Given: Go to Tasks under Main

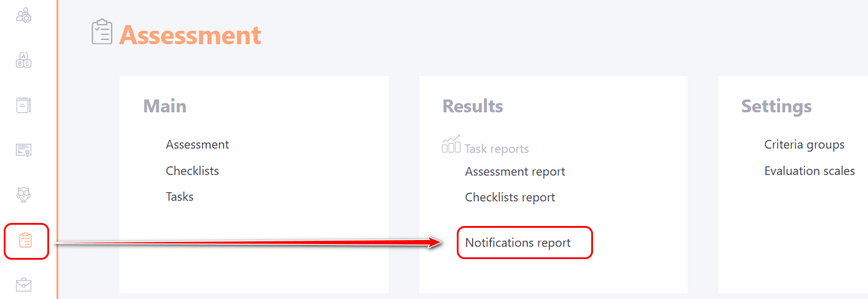Looking at the screenshot, I should 179,196.
